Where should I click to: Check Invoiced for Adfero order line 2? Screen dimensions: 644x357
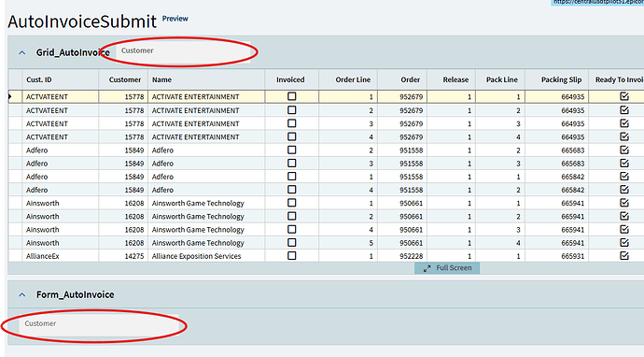coord(291,150)
